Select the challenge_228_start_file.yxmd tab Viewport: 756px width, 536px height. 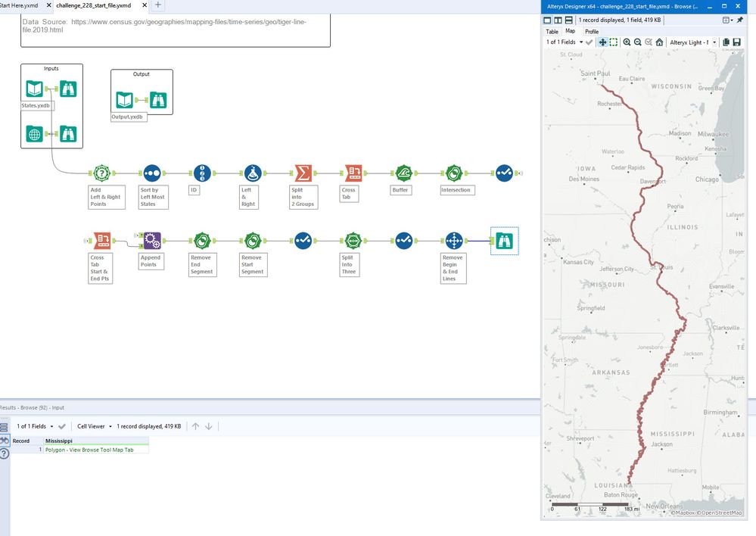point(94,5)
